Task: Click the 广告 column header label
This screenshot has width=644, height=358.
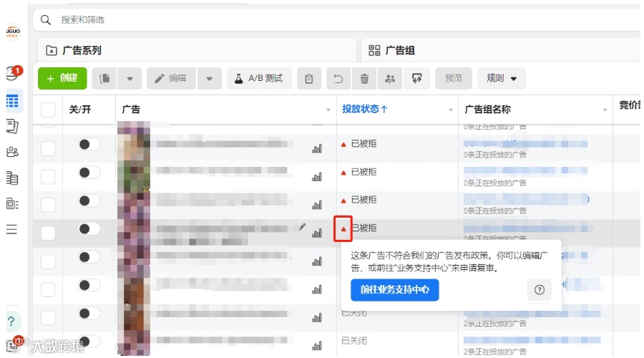Action: pos(131,110)
